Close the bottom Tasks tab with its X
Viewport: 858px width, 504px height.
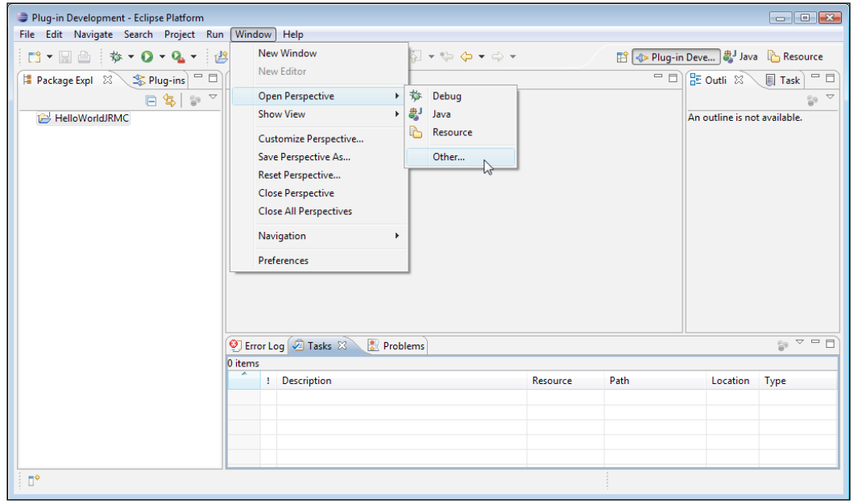click(x=342, y=345)
